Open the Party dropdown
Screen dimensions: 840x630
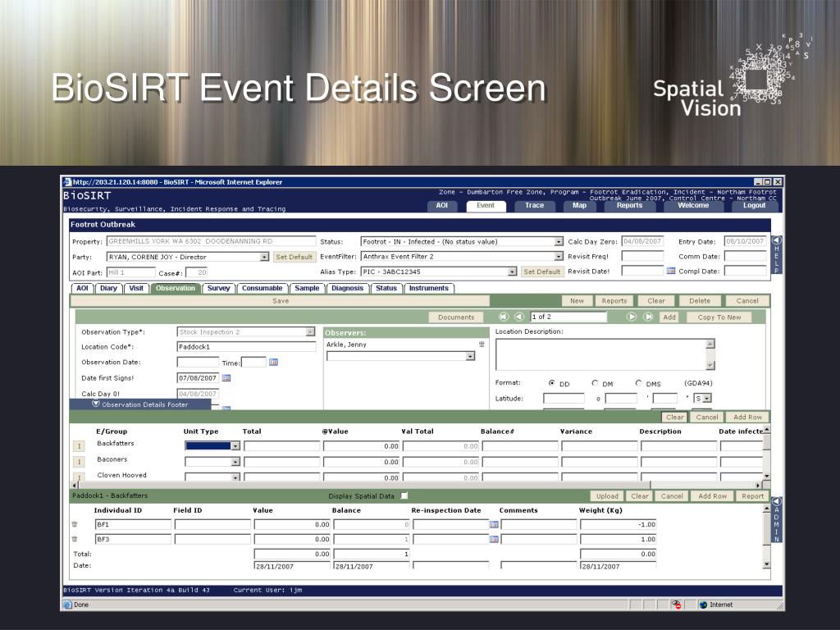[x=264, y=257]
